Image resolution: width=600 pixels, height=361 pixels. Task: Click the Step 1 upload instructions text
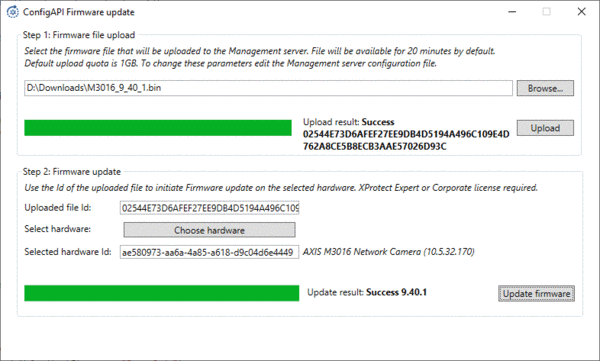click(x=260, y=57)
